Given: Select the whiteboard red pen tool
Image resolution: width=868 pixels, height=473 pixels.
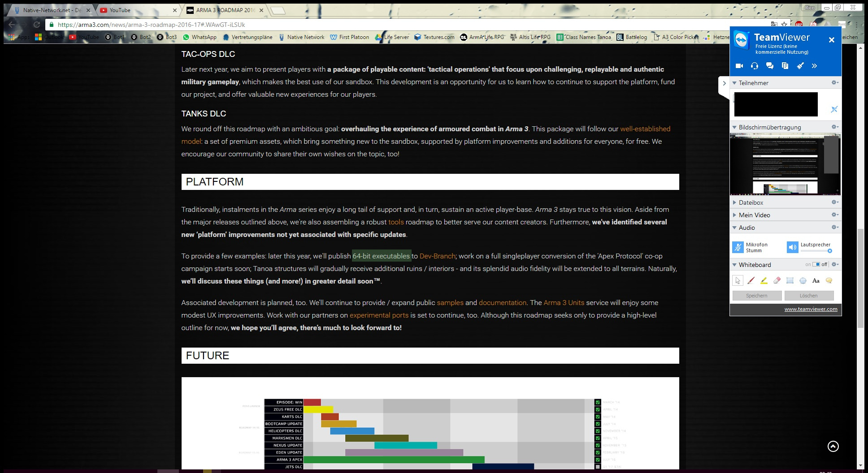Looking at the screenshot, I should click(x=751, y=280).
